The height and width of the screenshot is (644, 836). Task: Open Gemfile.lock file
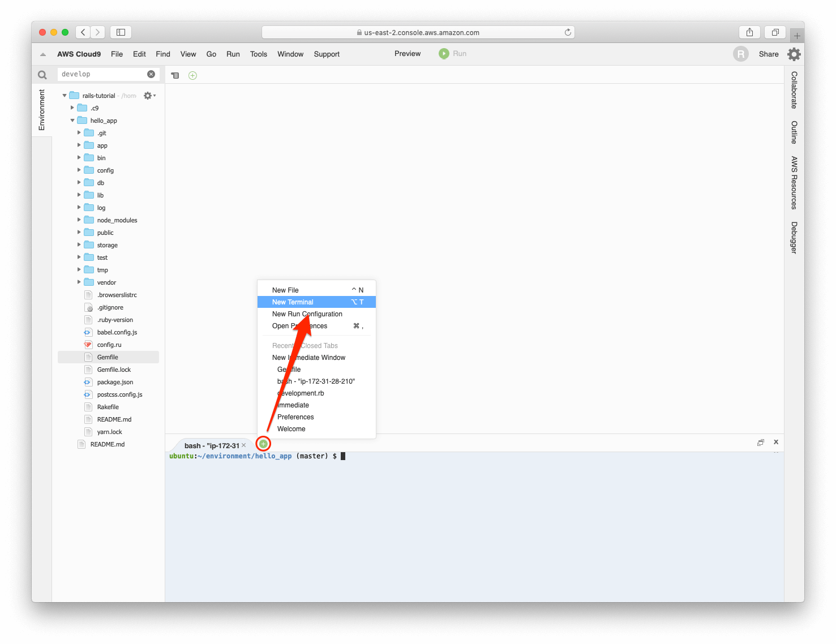(x=113, y=370)
